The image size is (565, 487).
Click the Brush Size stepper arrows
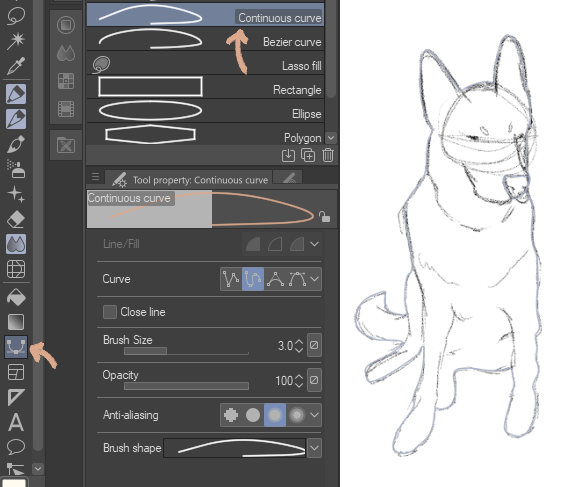click(299, 346)
